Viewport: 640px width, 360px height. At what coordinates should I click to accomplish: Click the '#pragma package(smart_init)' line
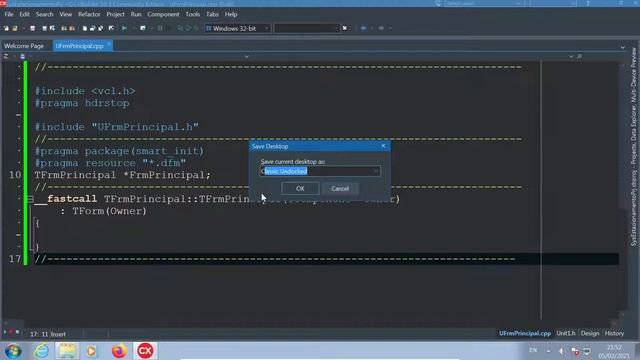(x=119, y=151)
